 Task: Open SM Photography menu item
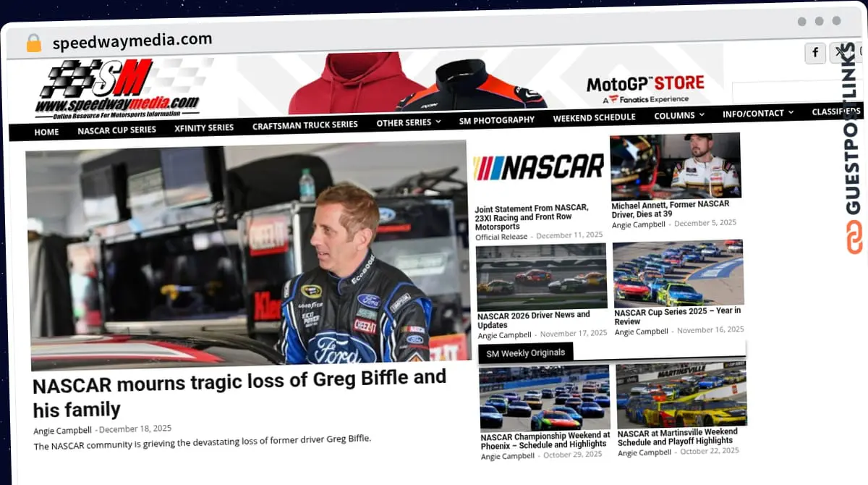coord(497,120)
